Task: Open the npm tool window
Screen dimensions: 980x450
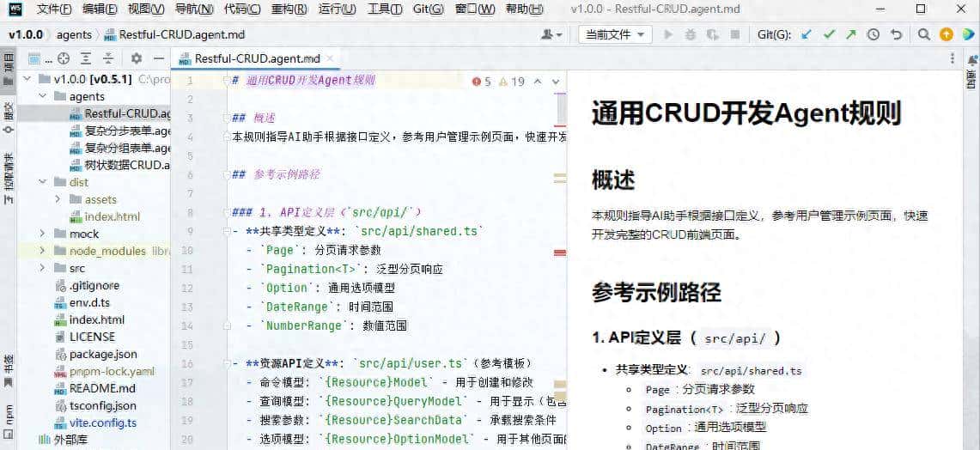Action: pyautogui.click(x=8, y=422)
